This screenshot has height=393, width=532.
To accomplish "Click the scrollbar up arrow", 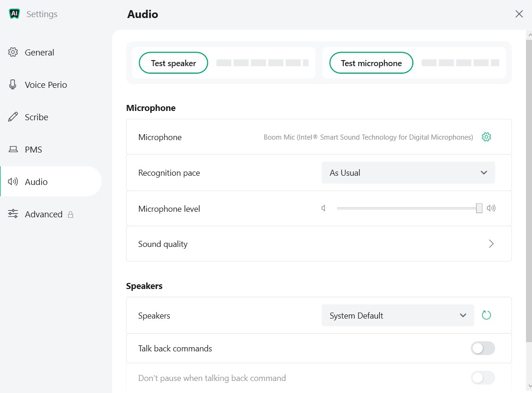I will click(529, 35).
